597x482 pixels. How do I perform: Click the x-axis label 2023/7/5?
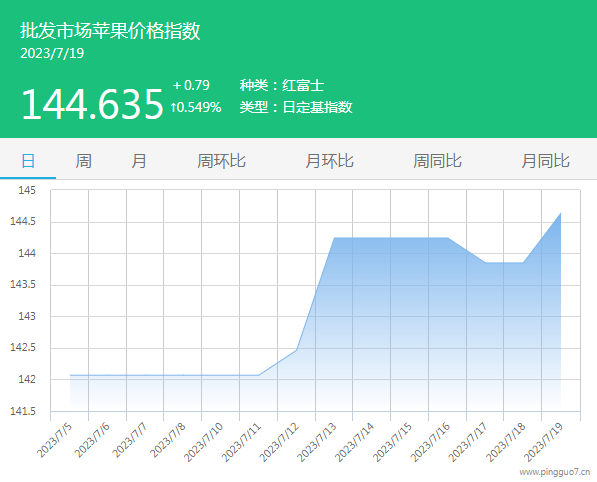(54, 440)
